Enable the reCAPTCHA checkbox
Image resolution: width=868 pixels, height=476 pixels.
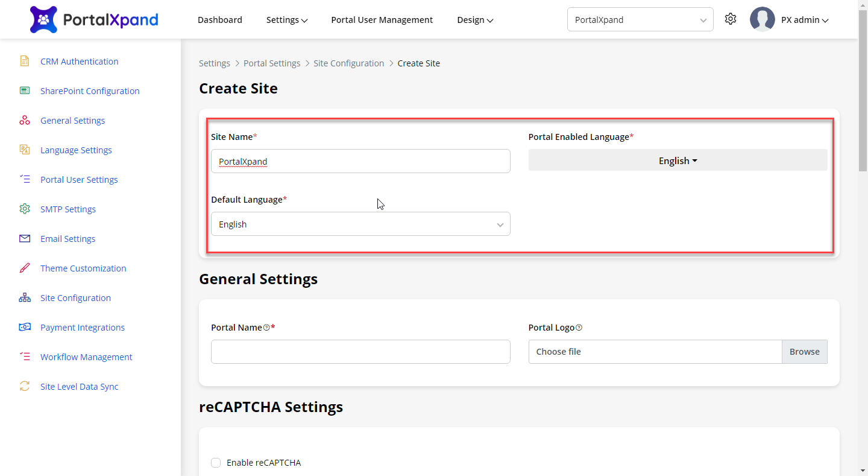pyautogui.click(x=216, y=463)
